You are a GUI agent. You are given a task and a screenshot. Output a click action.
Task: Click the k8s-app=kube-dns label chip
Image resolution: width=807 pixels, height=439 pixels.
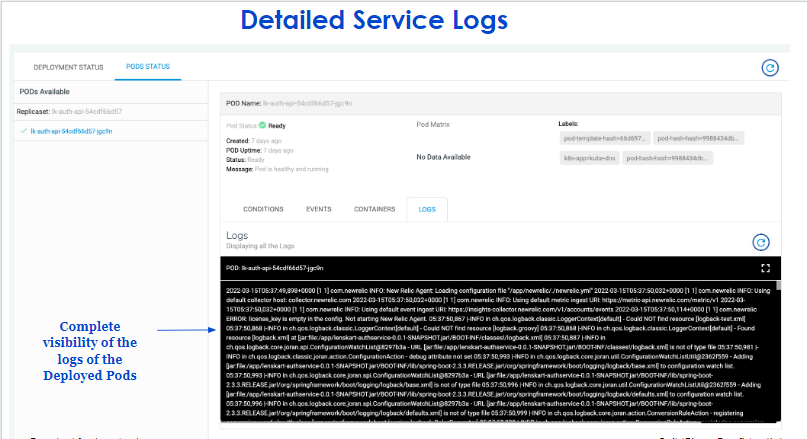point(589,158)
